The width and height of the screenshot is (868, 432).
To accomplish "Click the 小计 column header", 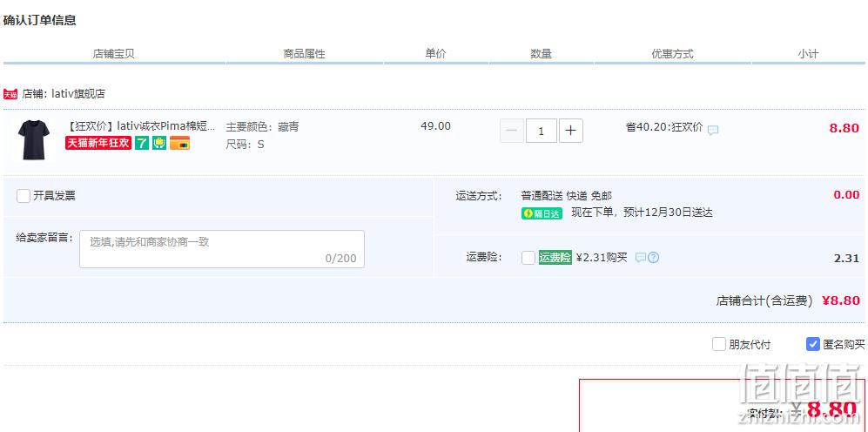I will 808,54.
